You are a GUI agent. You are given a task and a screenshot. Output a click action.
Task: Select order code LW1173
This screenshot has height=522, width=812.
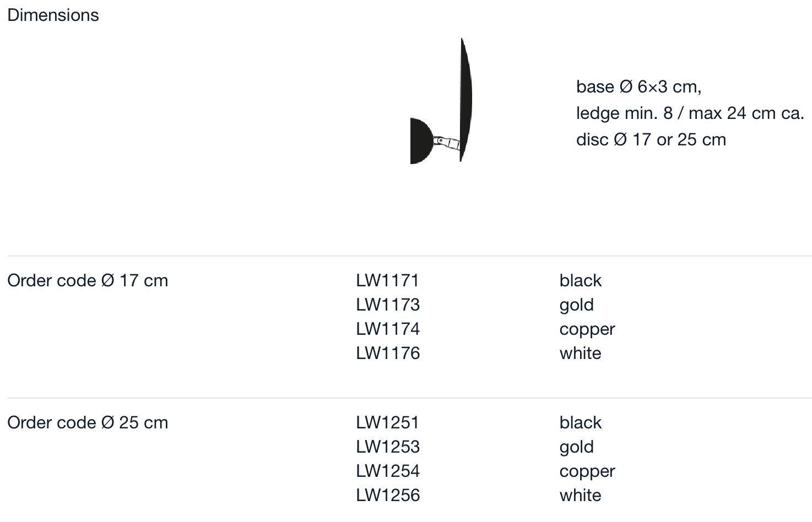[388, 304]
